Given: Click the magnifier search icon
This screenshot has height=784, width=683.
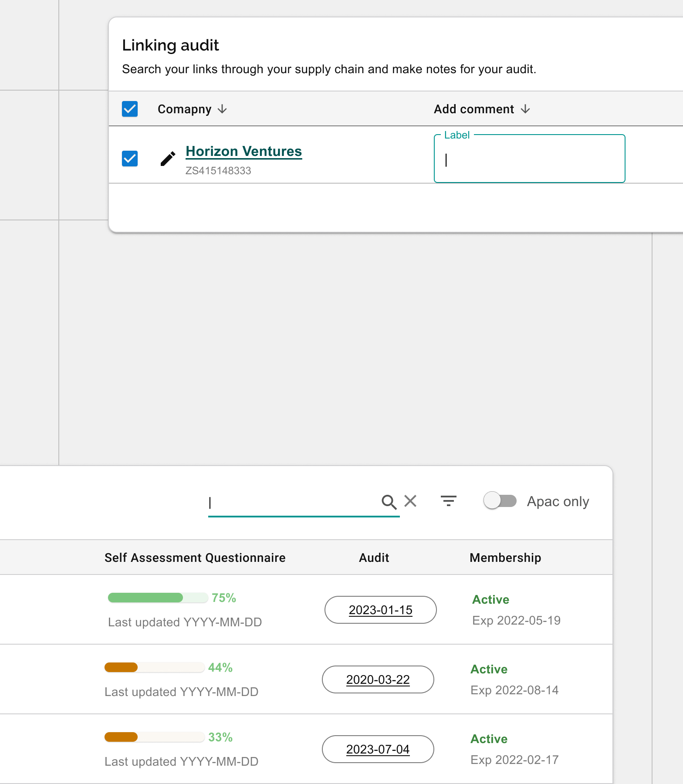Looking at the screenshot, I should coord(389,502).
